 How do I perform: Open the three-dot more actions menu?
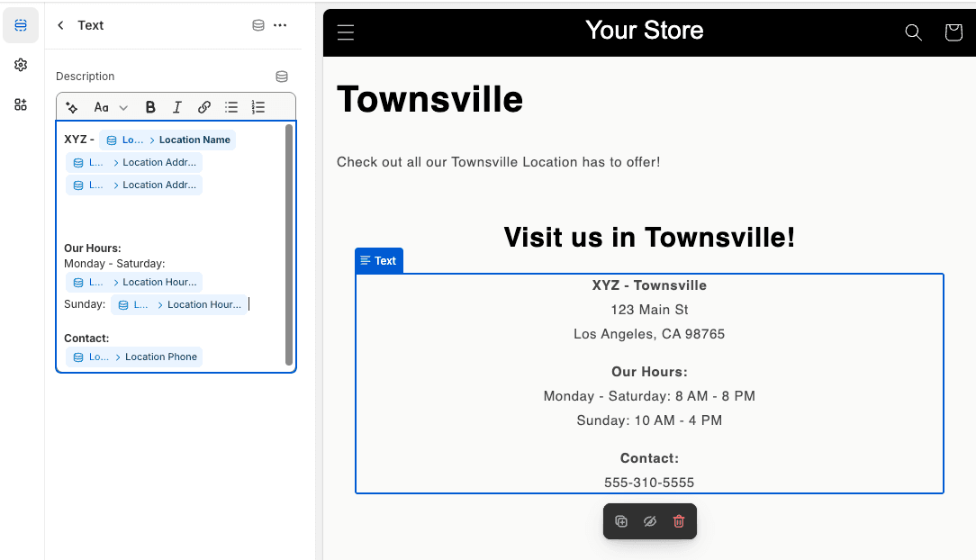(280, 25)
